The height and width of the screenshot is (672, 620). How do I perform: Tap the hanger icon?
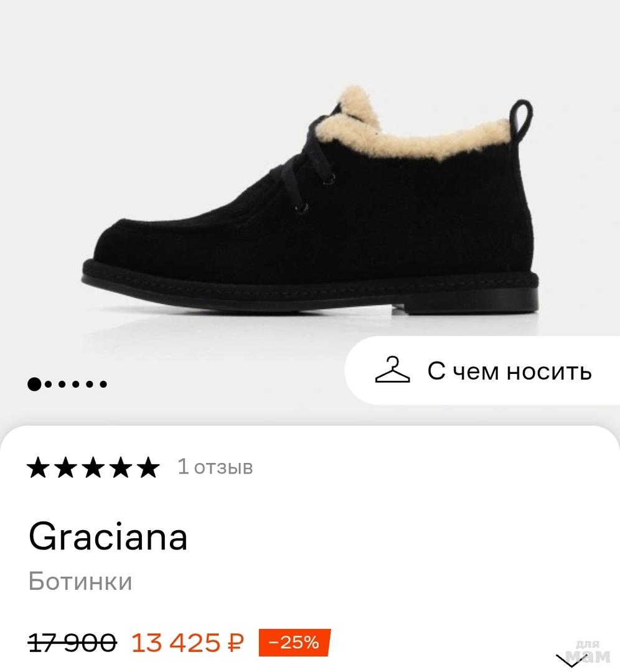[392, 370]
